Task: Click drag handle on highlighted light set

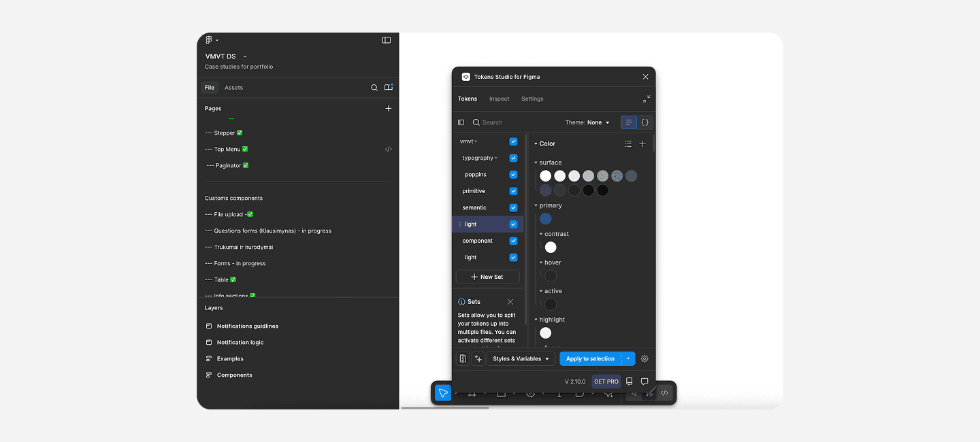Action: tap(459, 224)
